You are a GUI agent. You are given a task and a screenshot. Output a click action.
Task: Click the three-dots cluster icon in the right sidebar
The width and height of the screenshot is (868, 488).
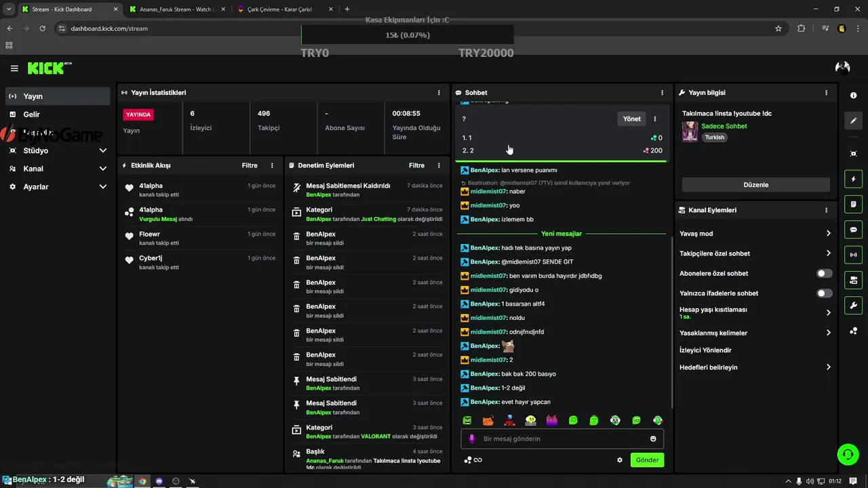[853, 331]
